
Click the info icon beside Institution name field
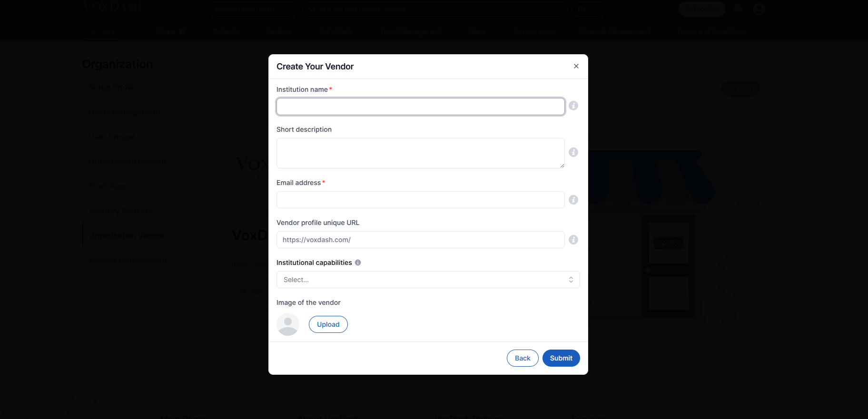click(x=573, y=106)
